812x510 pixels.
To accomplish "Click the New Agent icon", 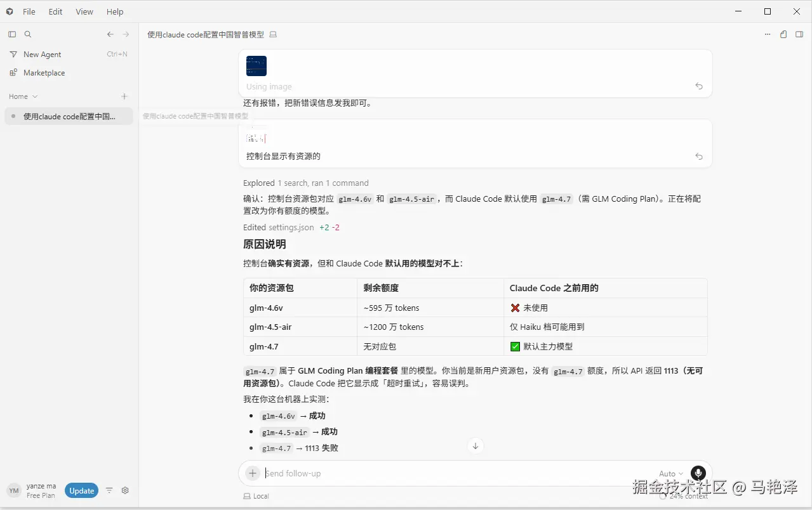I will [x=13, y=55].
